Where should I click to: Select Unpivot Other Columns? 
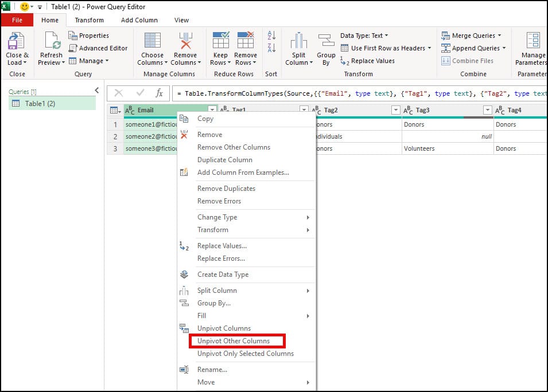[x=236, y=341]
